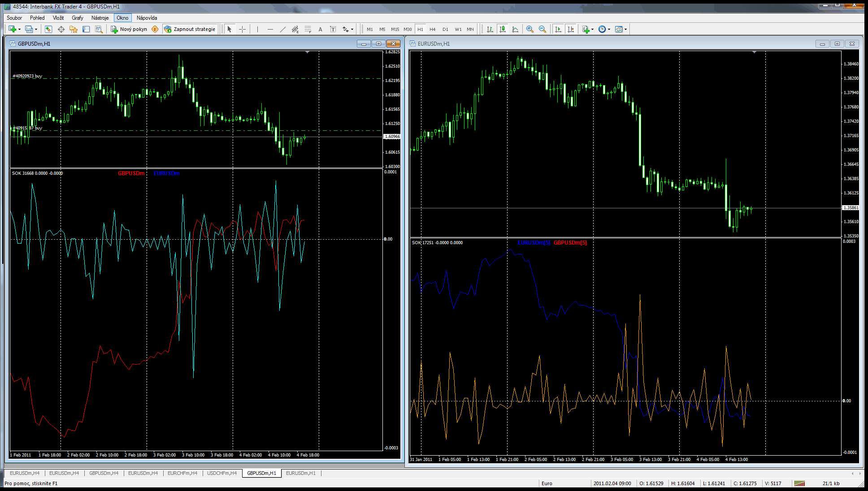Expand the Profiles dropdown arrow
The height and width of the screenshot is (491, 868).
pyautogui.click(x=36, y=30)
